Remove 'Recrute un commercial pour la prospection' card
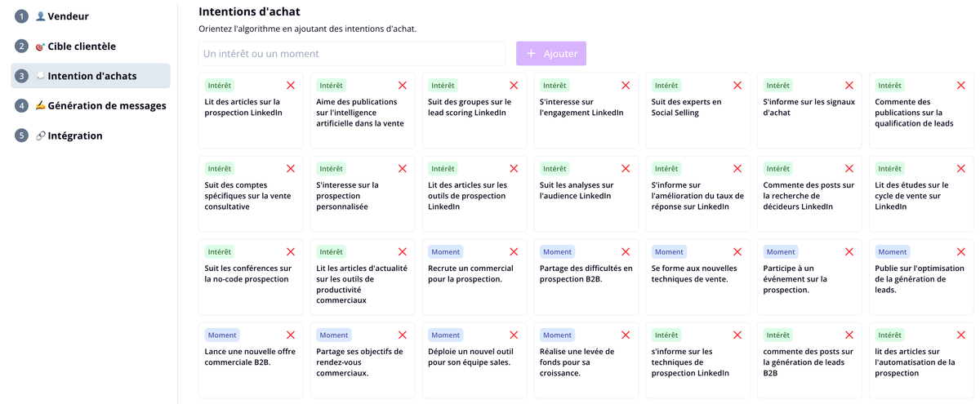 (x=514, y=252)
